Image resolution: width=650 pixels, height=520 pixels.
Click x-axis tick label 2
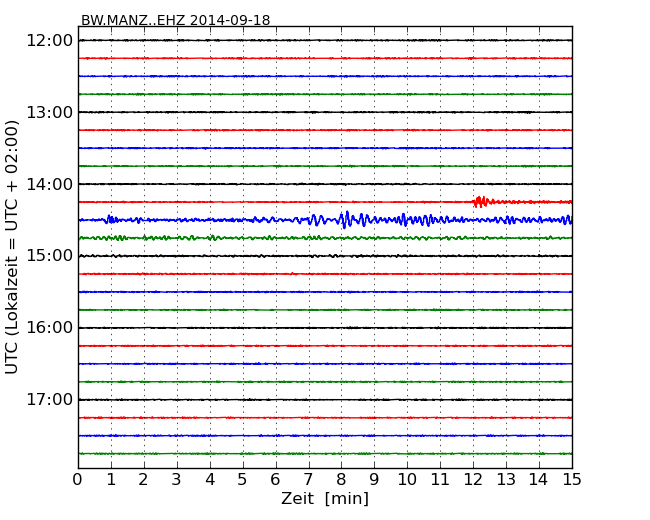click(x=144, y=480)
